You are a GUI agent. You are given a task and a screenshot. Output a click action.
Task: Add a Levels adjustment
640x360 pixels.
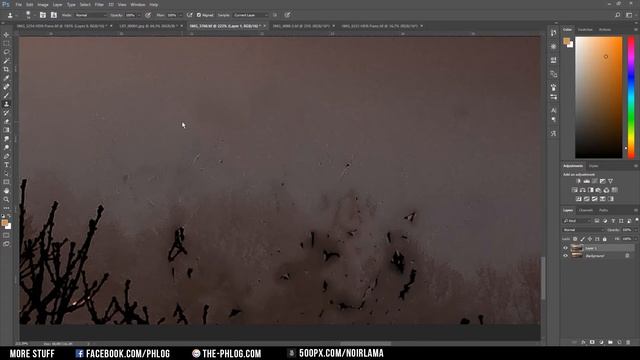[x=587, y=181]
